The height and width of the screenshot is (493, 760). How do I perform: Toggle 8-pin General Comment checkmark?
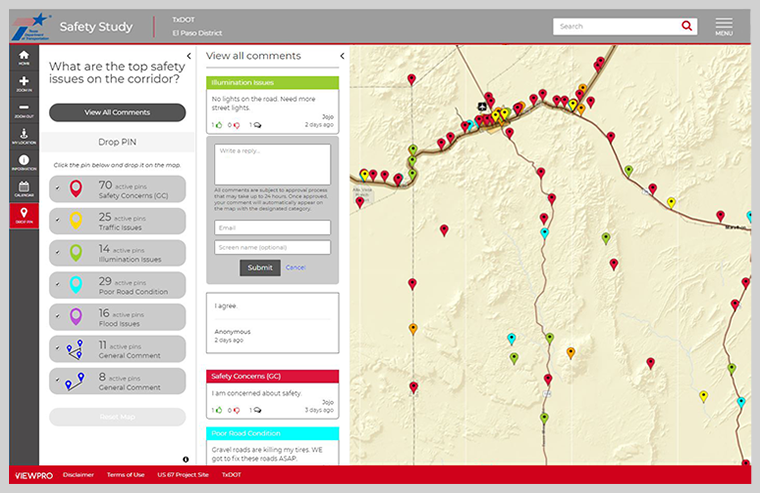point(58,380)
